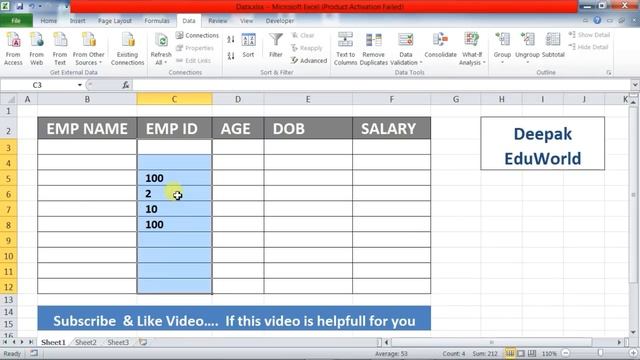Viewport: 640px width, 360px height.
Task: Open the Connections button
Action: tap(198, 36)
